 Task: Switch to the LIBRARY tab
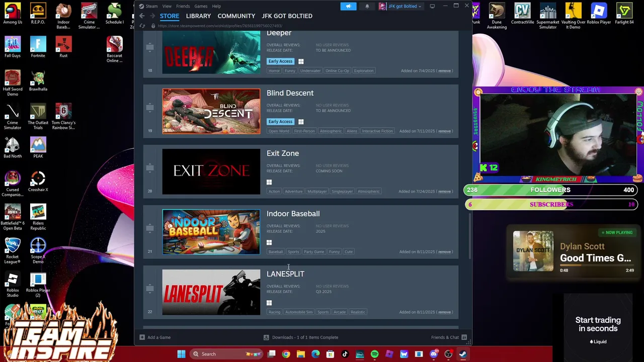pos(198,16)
